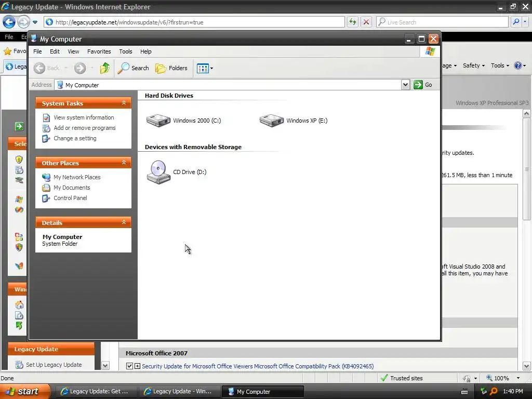Open the KB4092465 security update link
The height and width of the screenshot is (399, 532).
point(258,366)
